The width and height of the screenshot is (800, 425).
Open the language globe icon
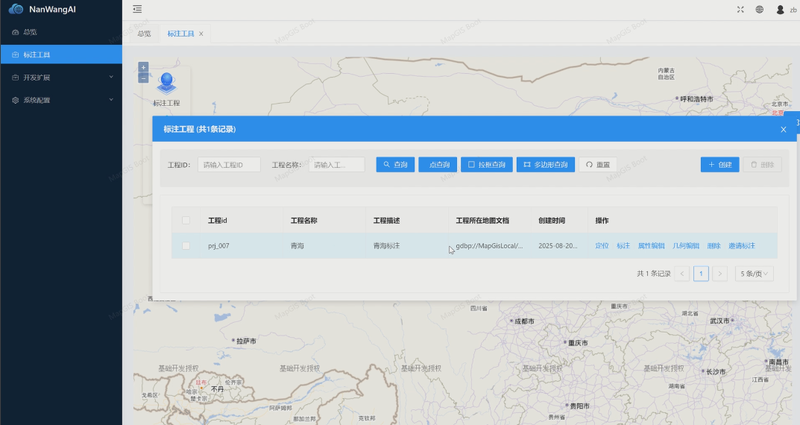pyautogui.click(x=759, y=10)
